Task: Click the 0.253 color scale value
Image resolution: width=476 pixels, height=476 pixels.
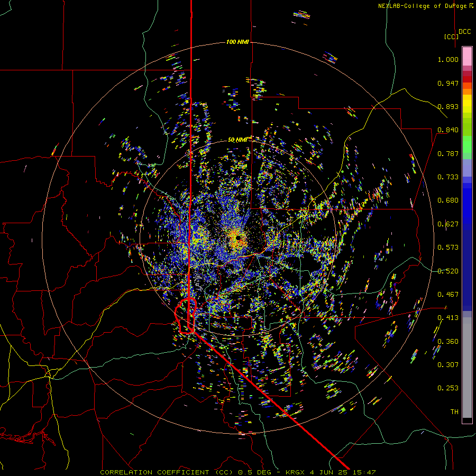Action: click(x=448, y=388)
